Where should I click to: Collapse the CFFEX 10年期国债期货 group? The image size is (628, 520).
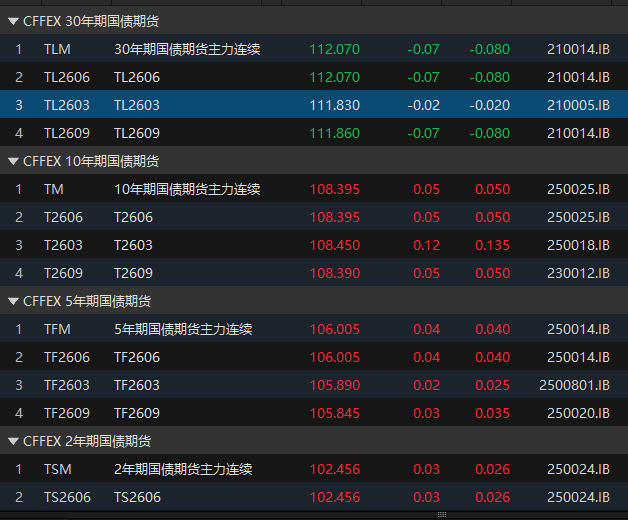[x=13, y=161]
